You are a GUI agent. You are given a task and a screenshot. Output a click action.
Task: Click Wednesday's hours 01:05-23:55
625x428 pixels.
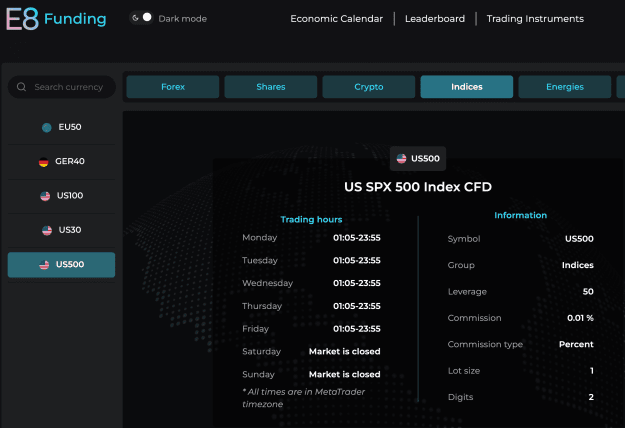[357, 283]
